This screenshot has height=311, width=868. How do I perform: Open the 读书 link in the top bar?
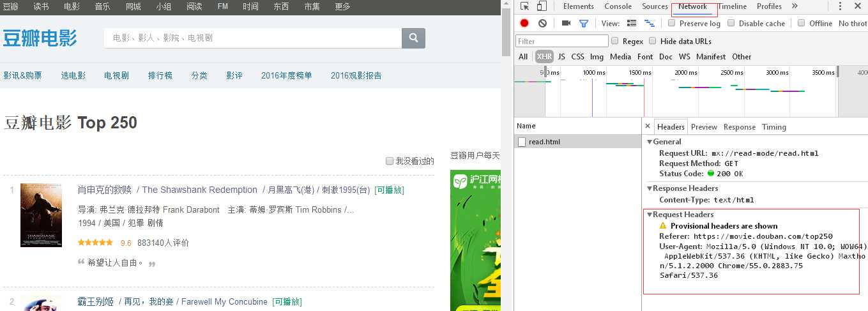(x=41, y=6)
